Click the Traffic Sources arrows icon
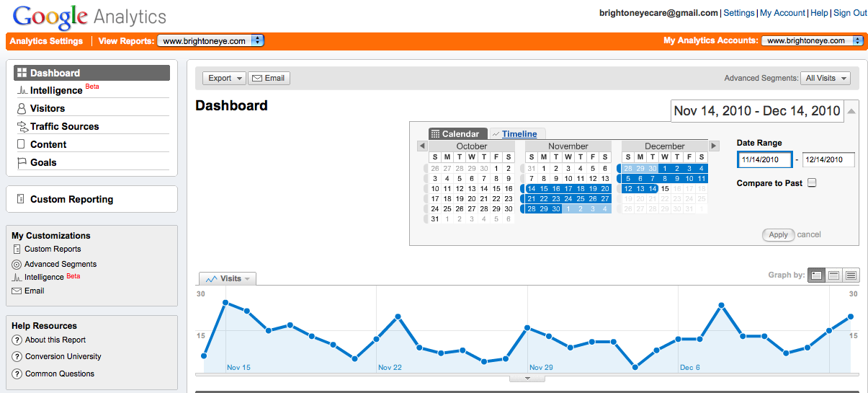 click(x=22, y=126)
